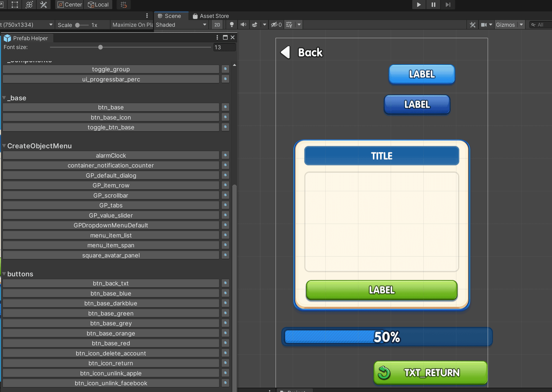The height and width of the screenshot is (392, 552).
Task: Collapse the buttons section
Action: 4,274
